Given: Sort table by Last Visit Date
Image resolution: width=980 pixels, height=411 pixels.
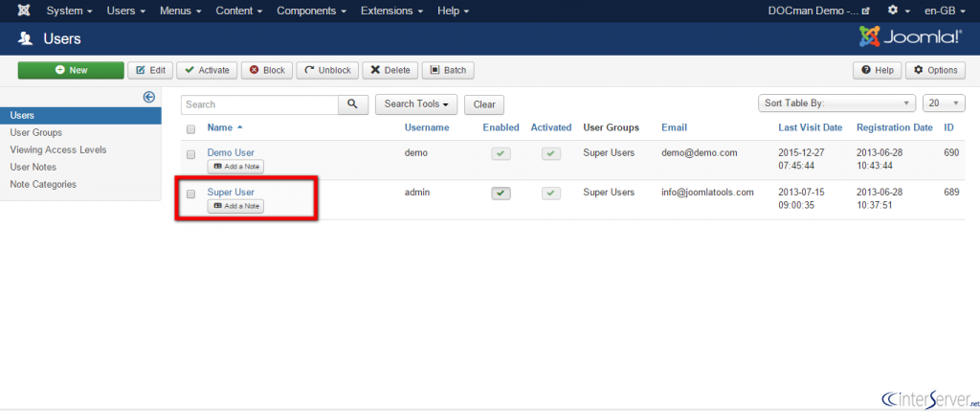Looking at the screenshot, I should click(810, 127).
